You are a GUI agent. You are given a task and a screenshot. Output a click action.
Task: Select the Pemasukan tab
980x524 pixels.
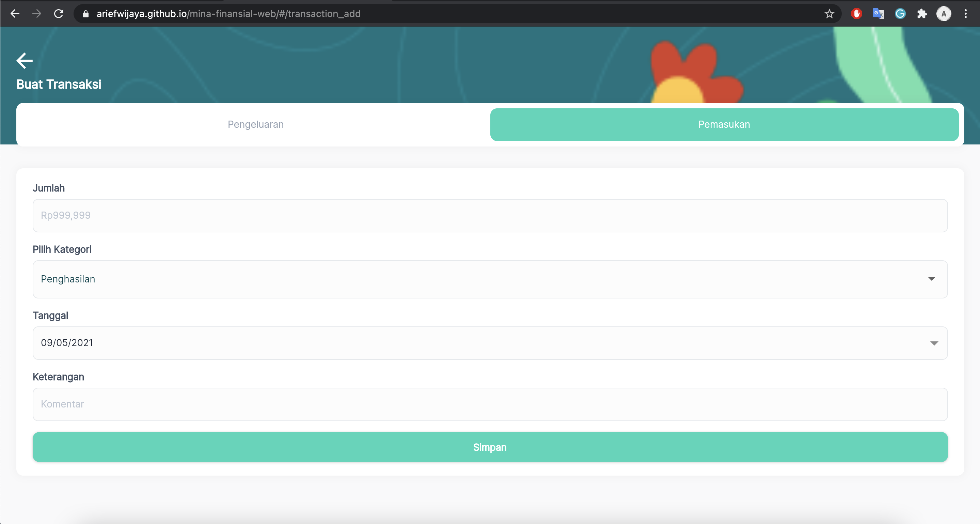(724, 124)
